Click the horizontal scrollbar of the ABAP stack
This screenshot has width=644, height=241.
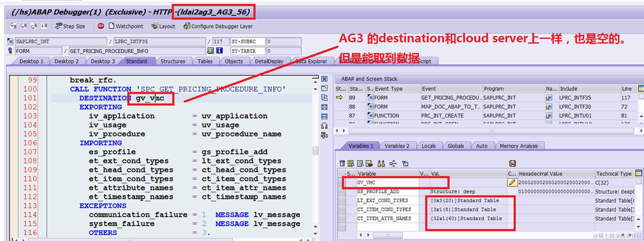(491, 131)
